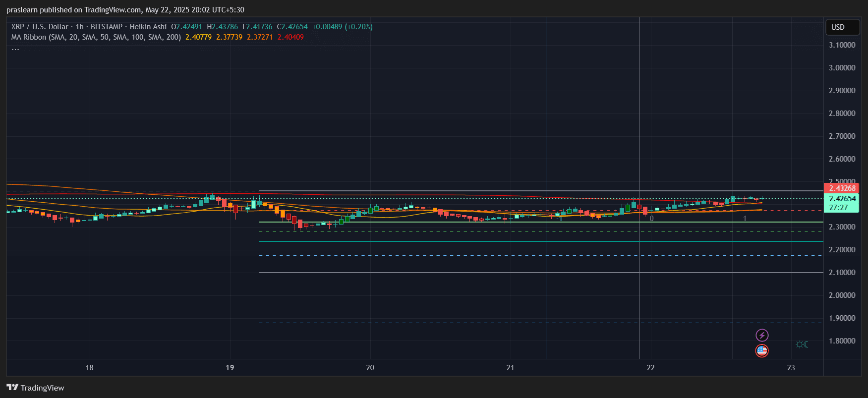Viewport: 868px width, 398px height.
Task: Click the XRP / U.S. Dollar symbol title
Action: click(40, 27)
